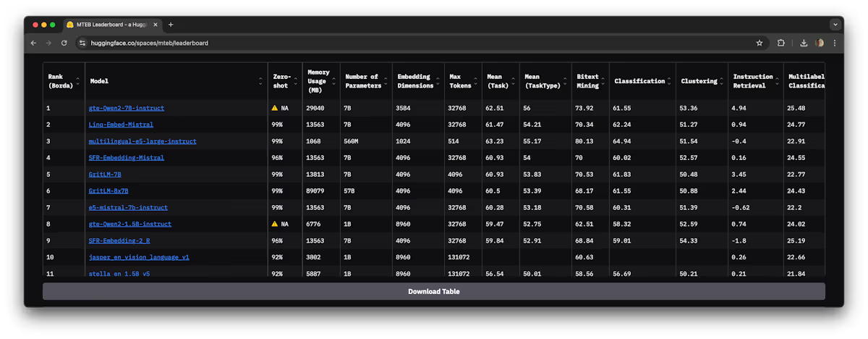Sort by Bitext Mining column arrows
This screenshot has width=868, height=339.
(603, 81)
